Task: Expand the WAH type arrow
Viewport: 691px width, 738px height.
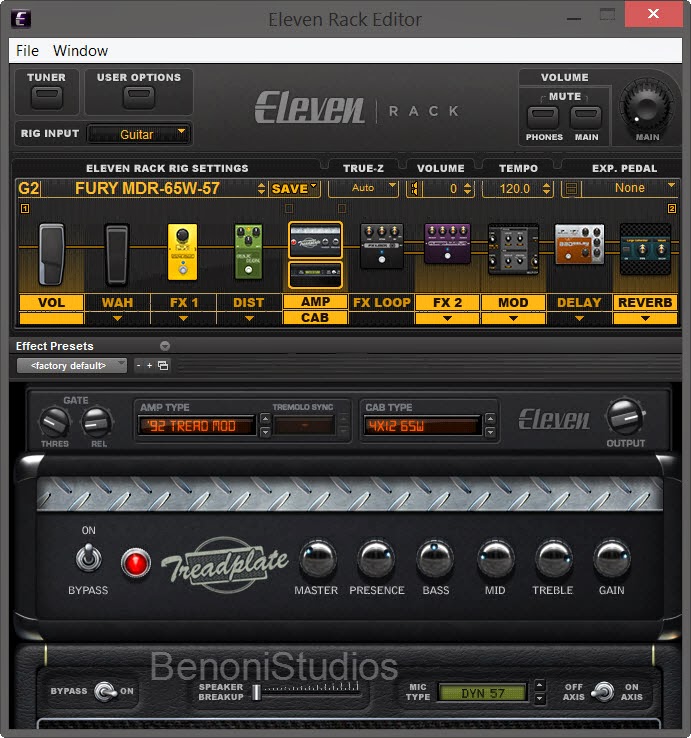Action: click(117, 319)
